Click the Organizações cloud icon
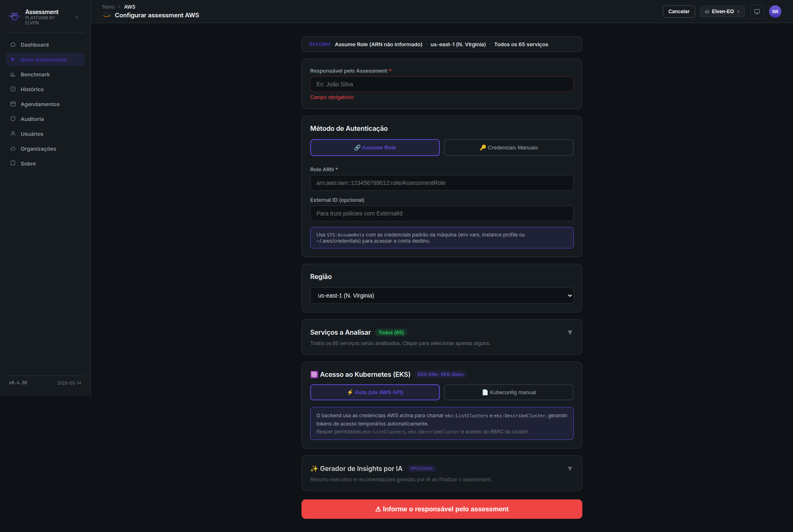Screen dimensions: 793x532 click(x=13, y=149)
